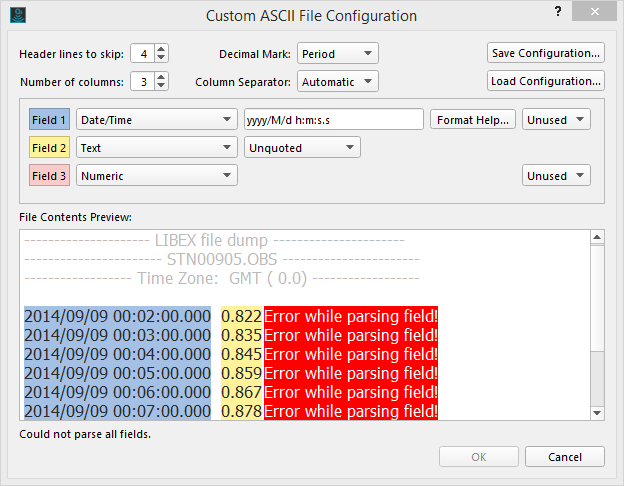Image resolution: width=624 pixels, height=486 pixels.
Task: Increase number of columns value
Action: click(162, 76)
